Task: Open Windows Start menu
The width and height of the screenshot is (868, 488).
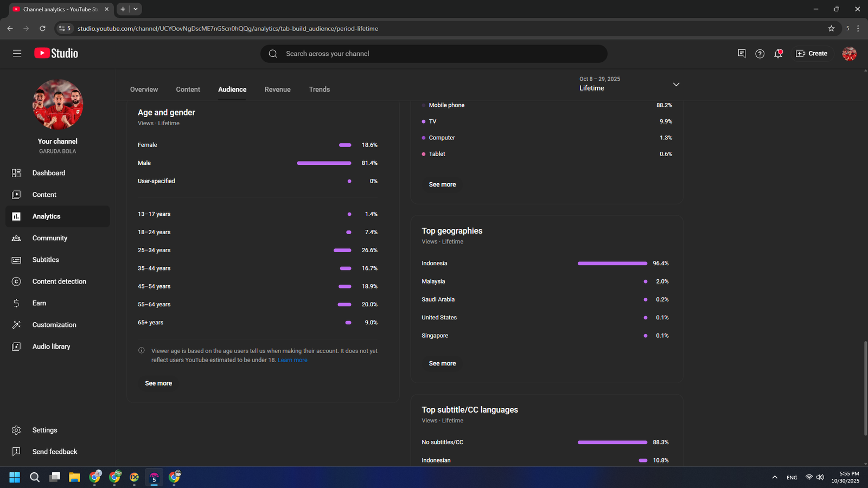Action: click(15, 477)
